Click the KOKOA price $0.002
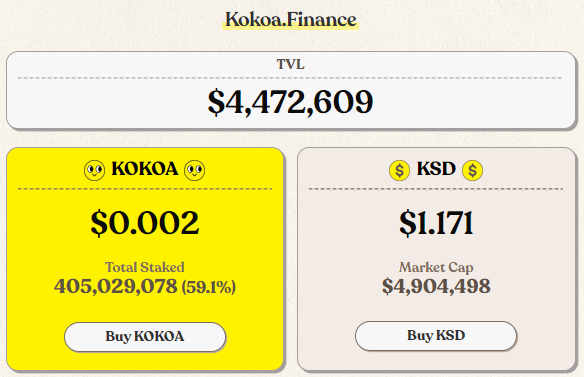The height and width of the screenshot is (377, 584). [145, 223]
